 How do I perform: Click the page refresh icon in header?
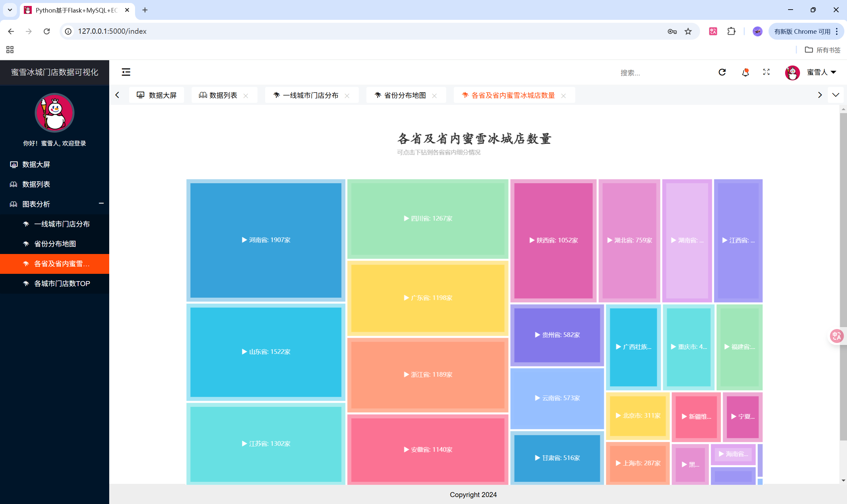click(722, 72)
